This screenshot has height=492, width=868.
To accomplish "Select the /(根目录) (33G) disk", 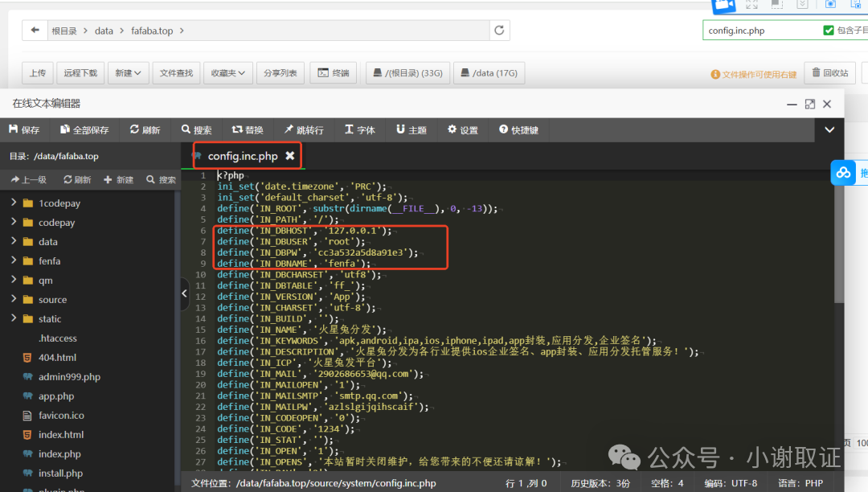I will 408,73.
